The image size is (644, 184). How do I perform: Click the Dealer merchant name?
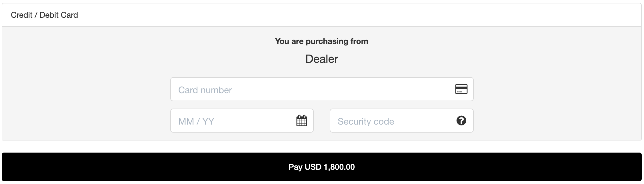321,59
